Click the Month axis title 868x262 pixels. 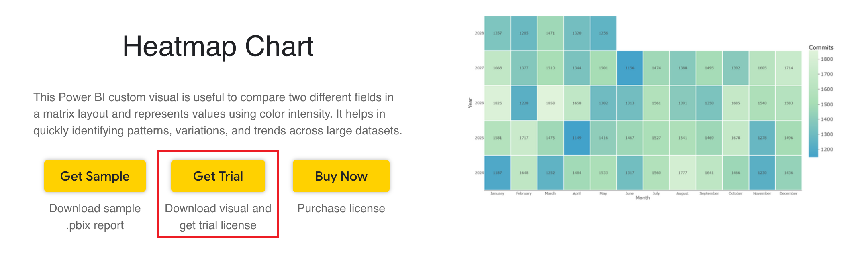coord(643,198)
